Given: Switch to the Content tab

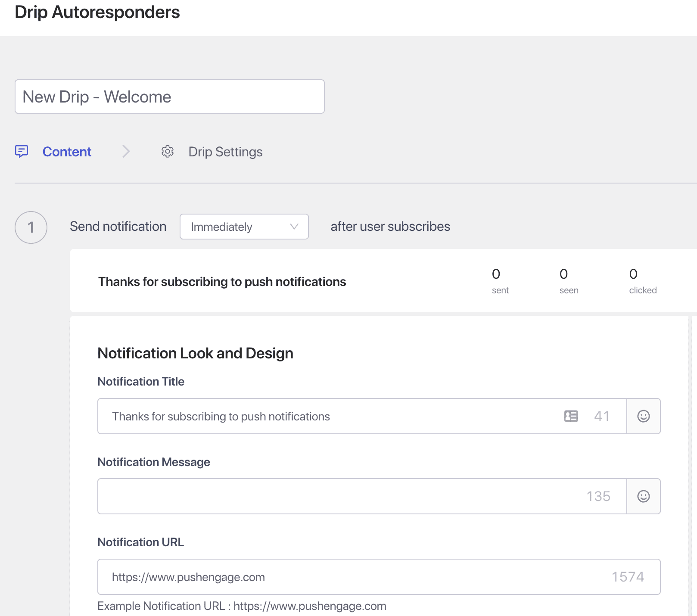Looking at the screenshot, I should [x=67, y=152].
